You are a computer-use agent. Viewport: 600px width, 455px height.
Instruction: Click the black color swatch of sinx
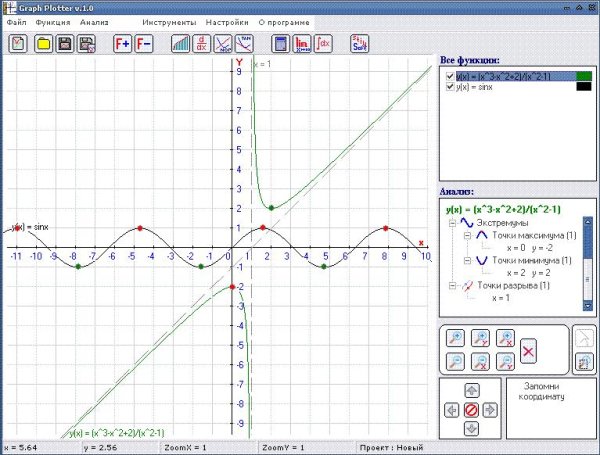pyautogui.click(x=584, y=86)
